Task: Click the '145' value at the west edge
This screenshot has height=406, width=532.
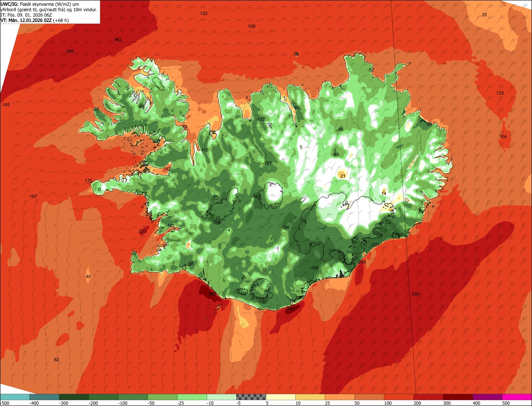Action: point(6,105)
